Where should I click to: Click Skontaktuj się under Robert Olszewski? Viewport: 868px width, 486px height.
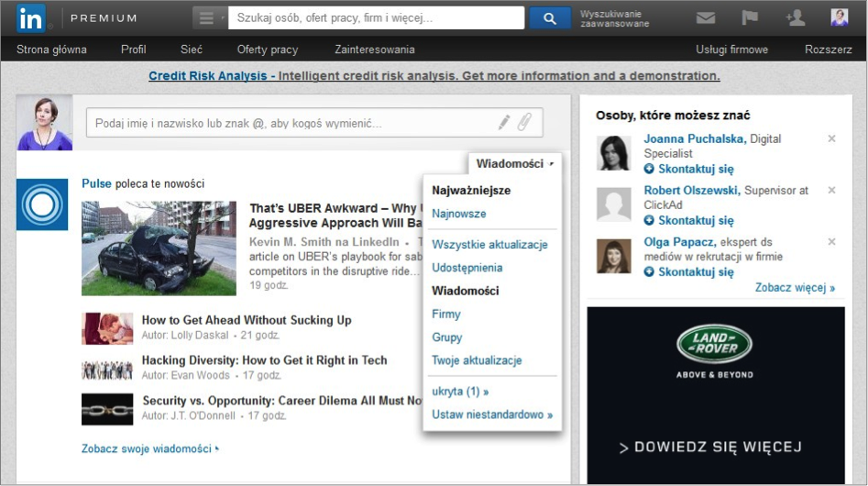click(696, 220)
